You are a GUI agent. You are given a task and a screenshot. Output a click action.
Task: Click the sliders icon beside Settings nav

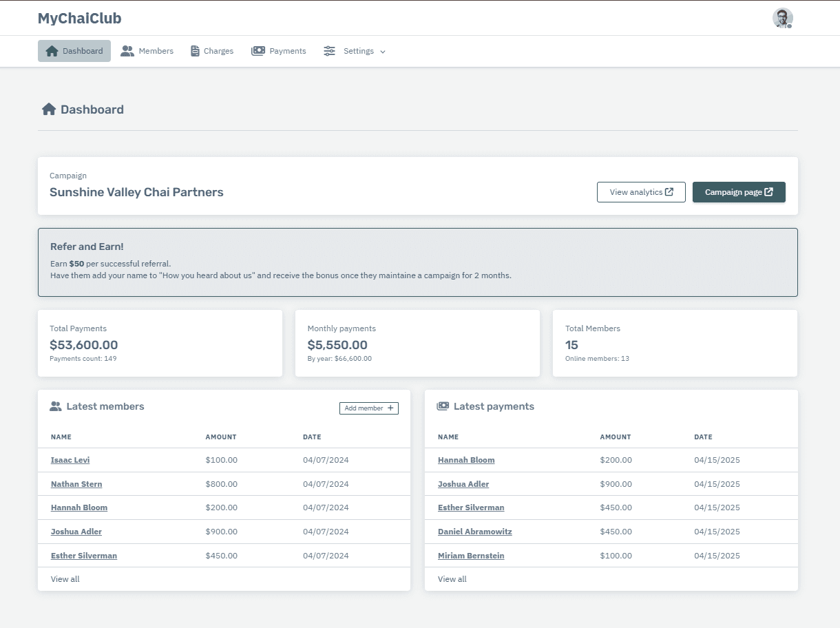click(330, 51)
